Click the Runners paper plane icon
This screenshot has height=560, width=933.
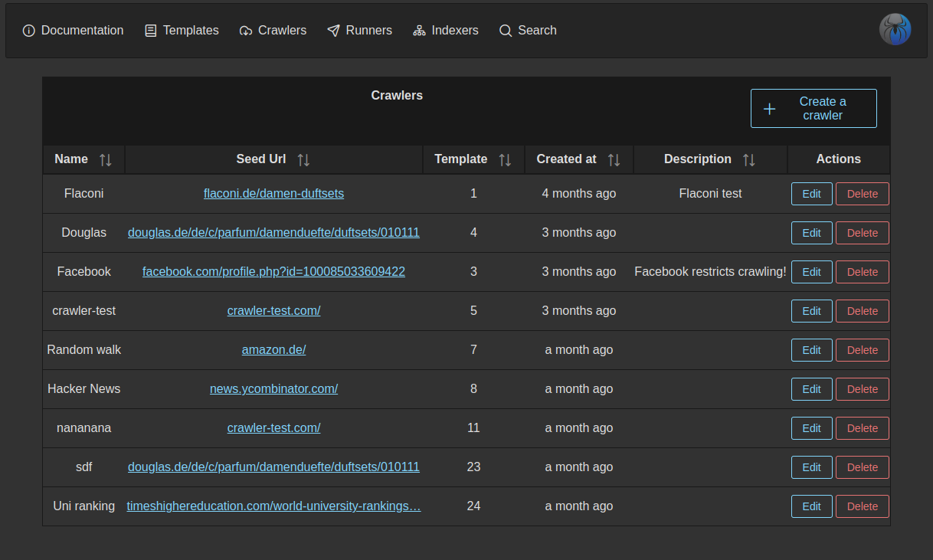[333, 31]
